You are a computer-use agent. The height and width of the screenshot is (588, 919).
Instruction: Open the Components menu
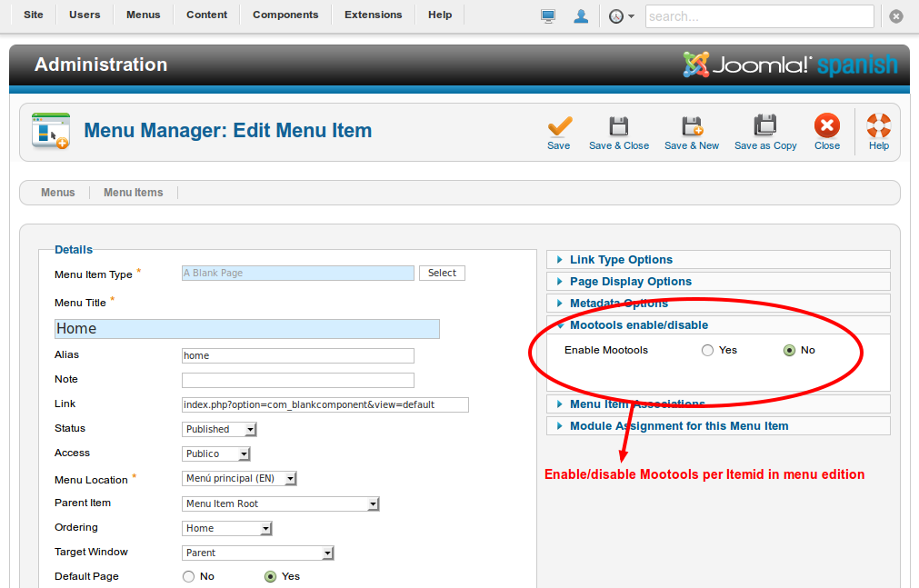point(285,15)
